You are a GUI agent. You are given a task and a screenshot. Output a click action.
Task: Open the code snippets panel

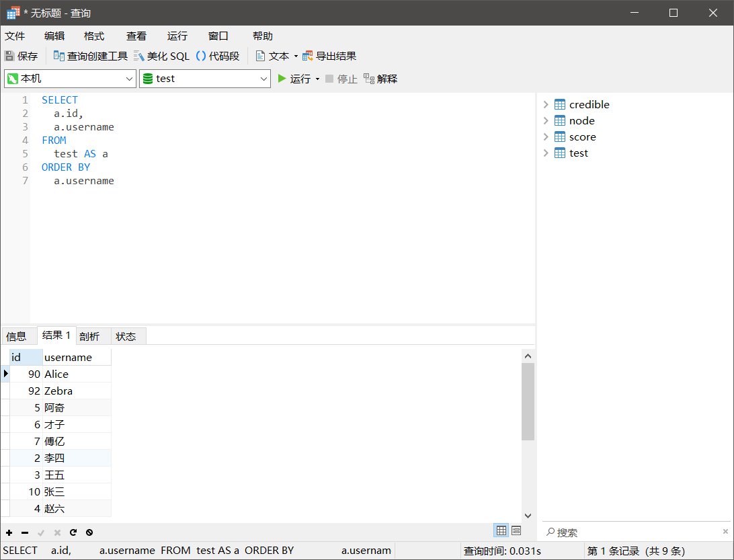click(201, 56)
